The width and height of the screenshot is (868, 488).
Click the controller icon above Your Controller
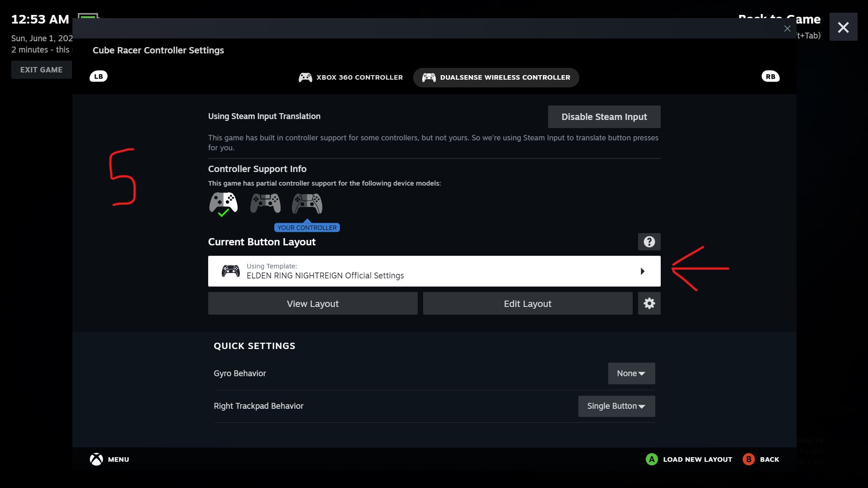click(x=307, y=203)
